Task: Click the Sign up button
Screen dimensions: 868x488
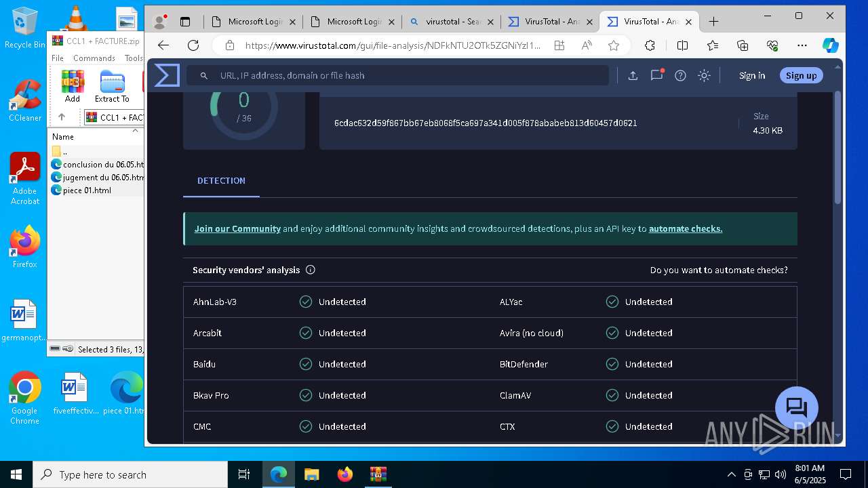Action: [x=801, y=75]
